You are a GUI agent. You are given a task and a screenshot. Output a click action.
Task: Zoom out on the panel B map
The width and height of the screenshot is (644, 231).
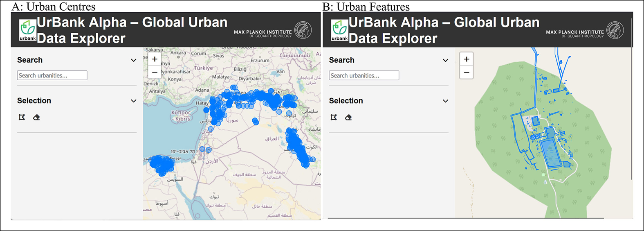(467, 72)
